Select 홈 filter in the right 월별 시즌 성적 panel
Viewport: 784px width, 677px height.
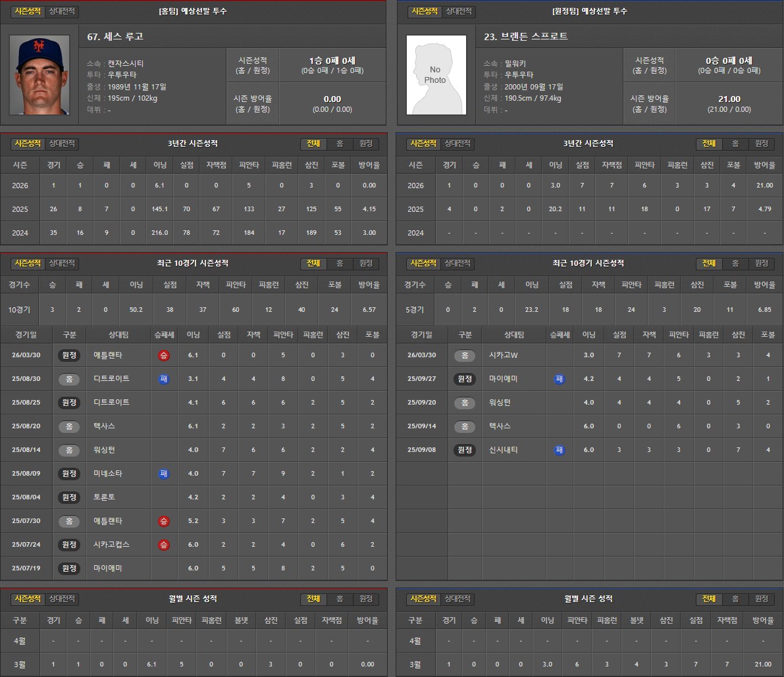[x=735, y=599]
